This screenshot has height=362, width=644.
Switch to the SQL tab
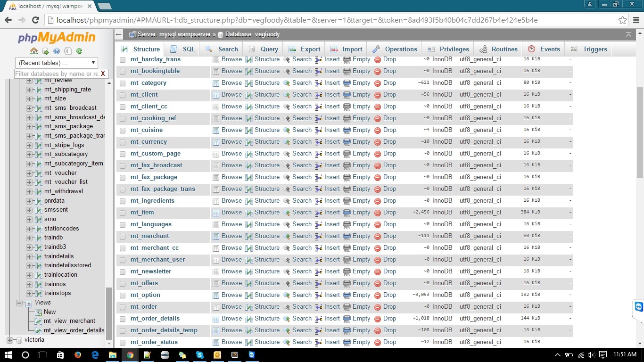pyautogui.click(x=182, y=49)
